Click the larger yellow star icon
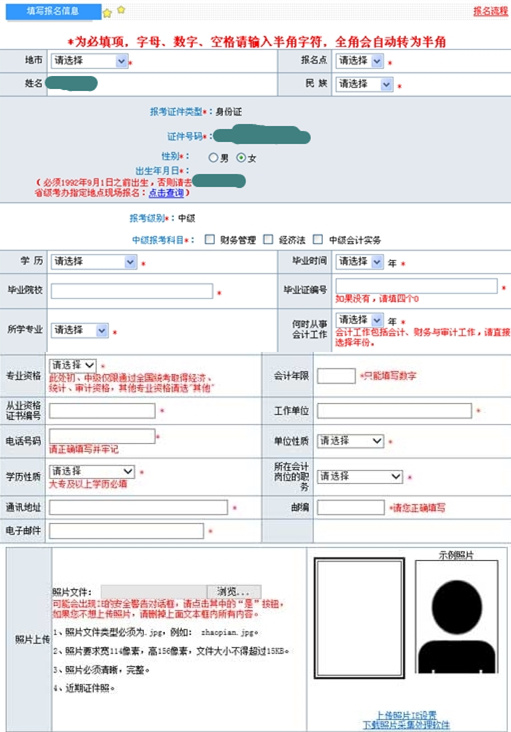 [x=107, y=13]
